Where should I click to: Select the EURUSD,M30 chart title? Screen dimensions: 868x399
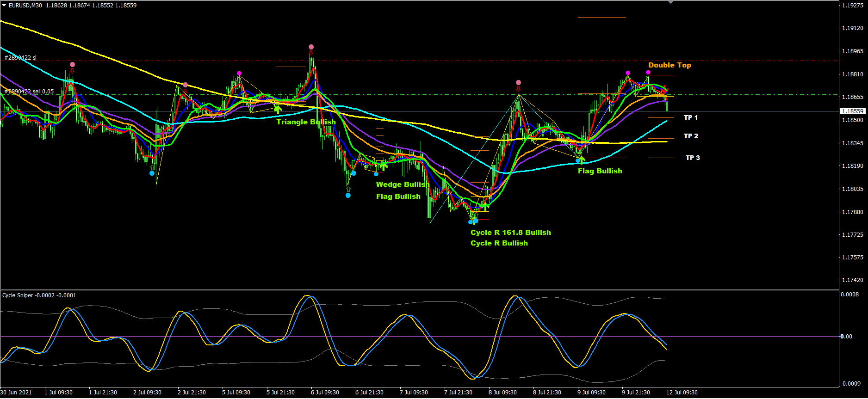[25, 6]
